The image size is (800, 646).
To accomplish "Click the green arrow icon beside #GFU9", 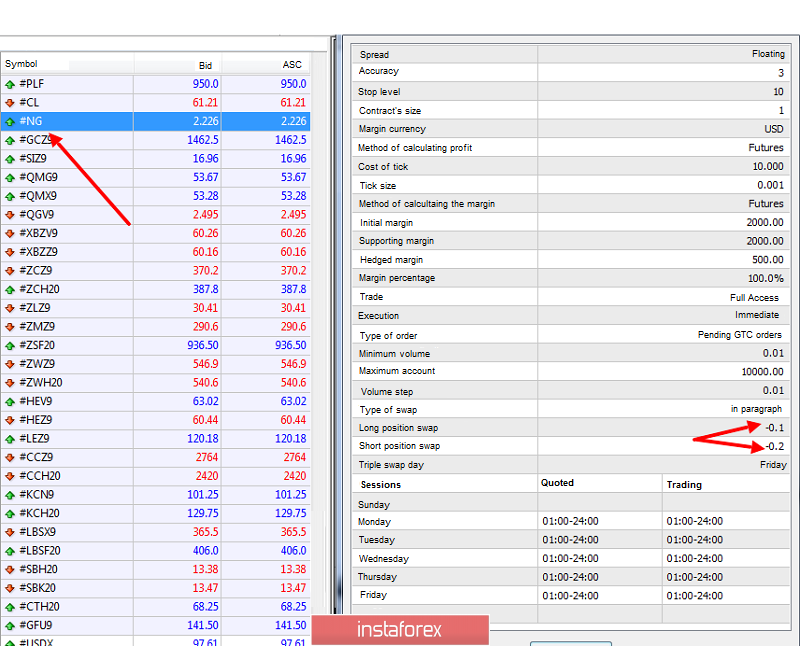I will 10,626.
